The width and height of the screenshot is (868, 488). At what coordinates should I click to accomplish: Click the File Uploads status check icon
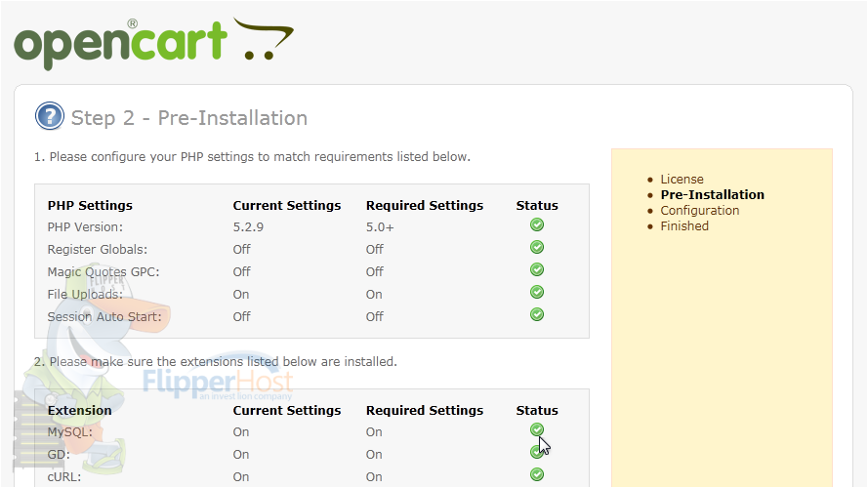(537, 292)
